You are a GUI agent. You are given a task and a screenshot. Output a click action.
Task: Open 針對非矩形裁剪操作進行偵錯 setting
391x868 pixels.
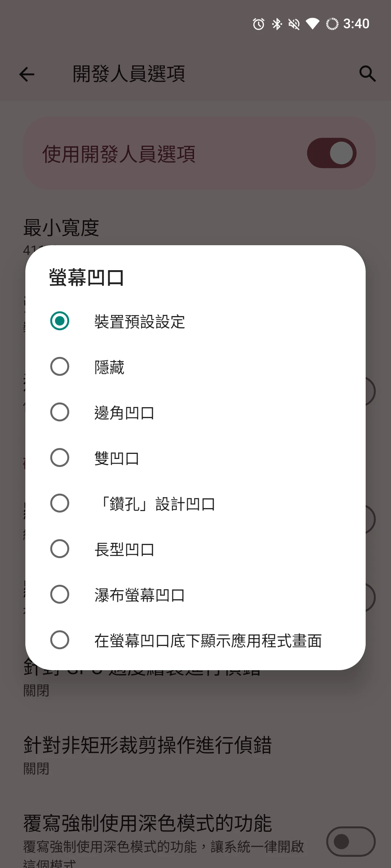pos(148,754)
